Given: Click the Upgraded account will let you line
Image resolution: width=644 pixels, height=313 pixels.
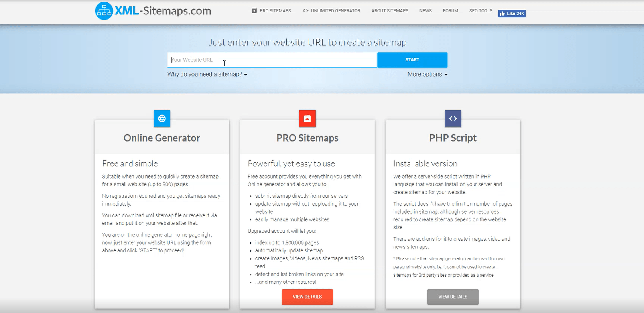Looking at the screenshot, I should point(282,231).
